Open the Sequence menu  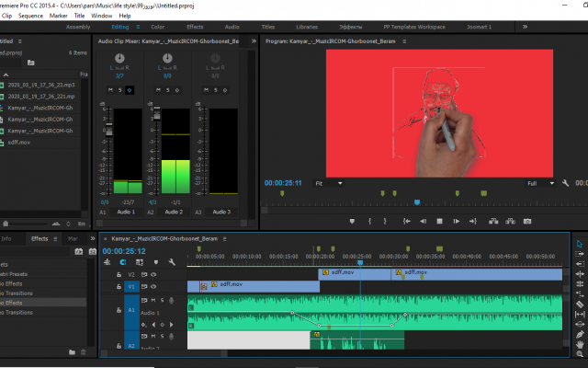click(30, 16)
